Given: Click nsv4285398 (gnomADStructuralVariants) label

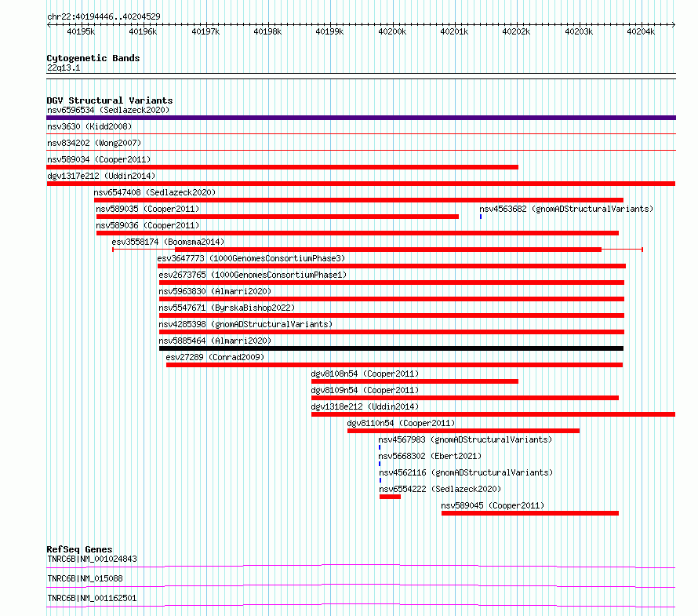Looking at the screenshot, I should coord(245,324).
